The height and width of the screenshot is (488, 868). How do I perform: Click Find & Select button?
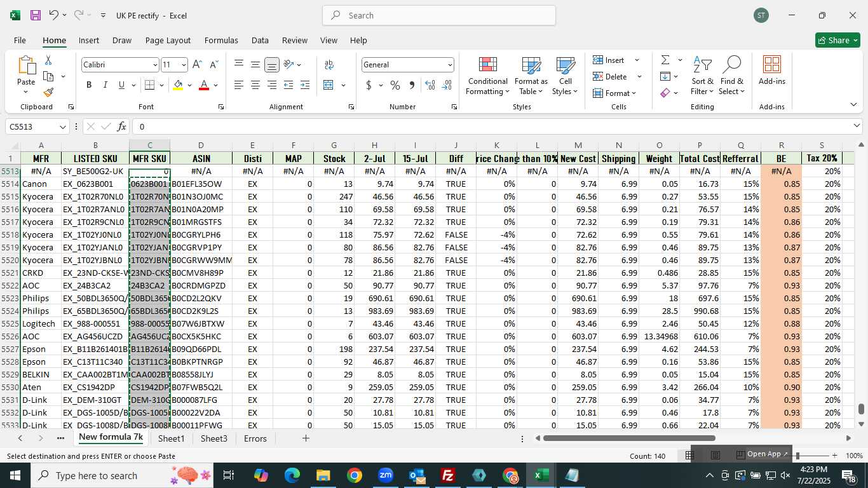pyautogui.click(x=731, y=76)
